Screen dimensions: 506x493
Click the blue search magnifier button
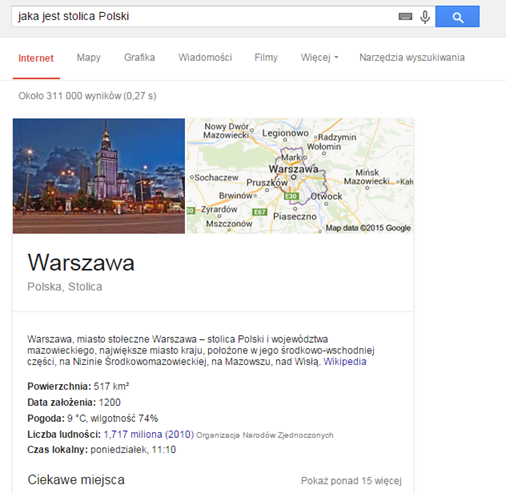coord(457,17)
